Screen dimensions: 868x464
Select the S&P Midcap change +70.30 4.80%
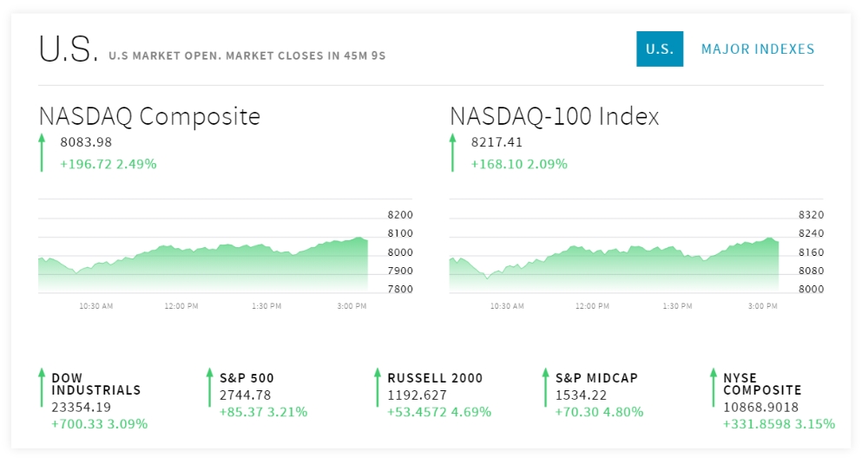[x=600, y=412]
